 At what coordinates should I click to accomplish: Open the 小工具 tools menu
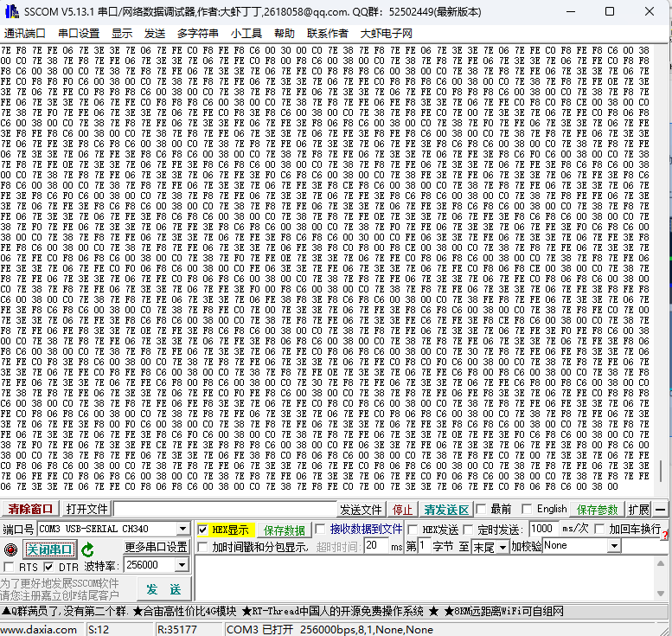pyautogui.click(x=246, y=33)
